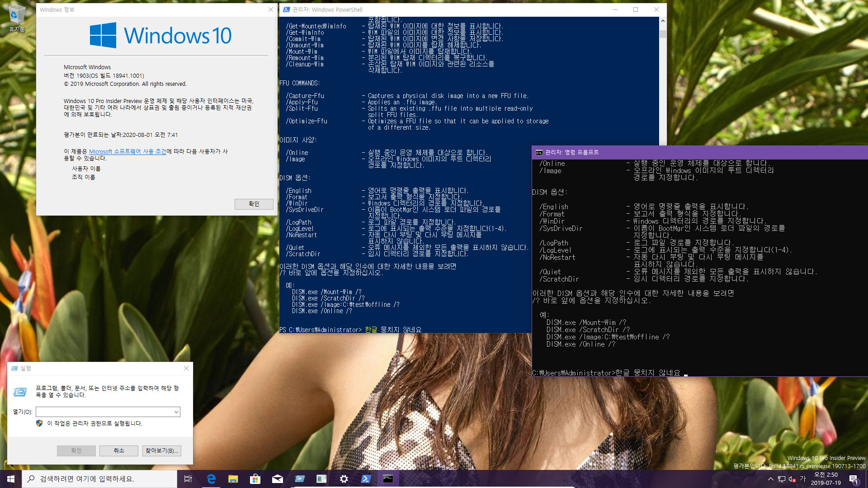Screen dimensions: 868x488
Task: Close the PowerShell window
Action: [656, 9]
